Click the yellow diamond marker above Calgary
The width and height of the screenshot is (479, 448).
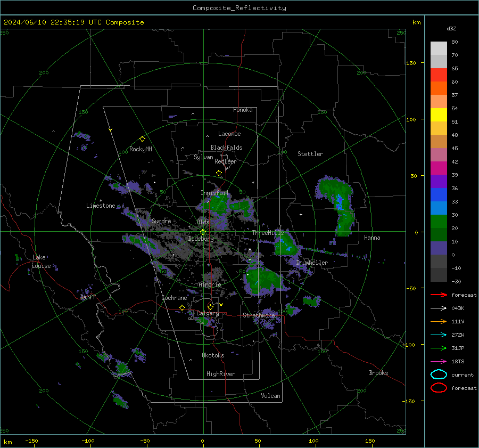pyautogui.click(x=210, y=307)
